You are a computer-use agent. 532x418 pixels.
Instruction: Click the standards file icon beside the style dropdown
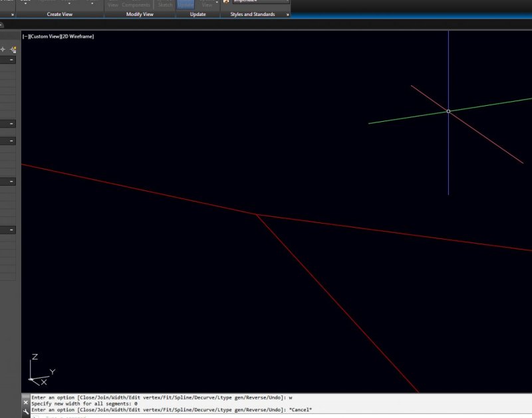click(226, 3)
